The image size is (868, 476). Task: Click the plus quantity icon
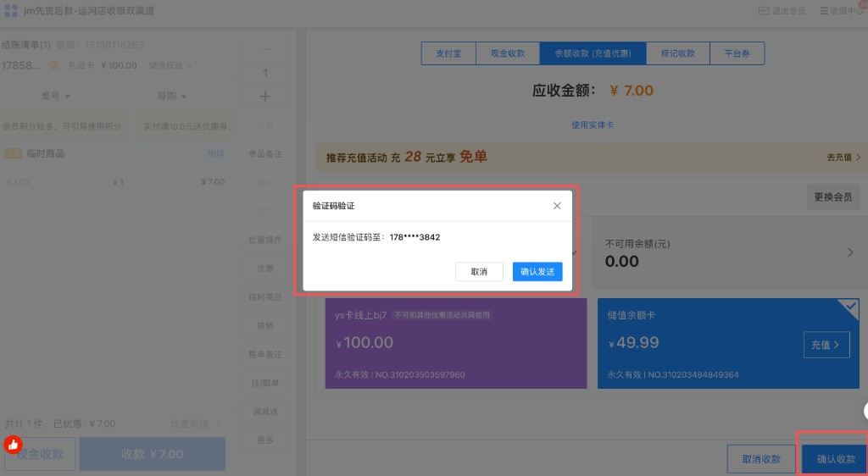click(x=265, y=97)
